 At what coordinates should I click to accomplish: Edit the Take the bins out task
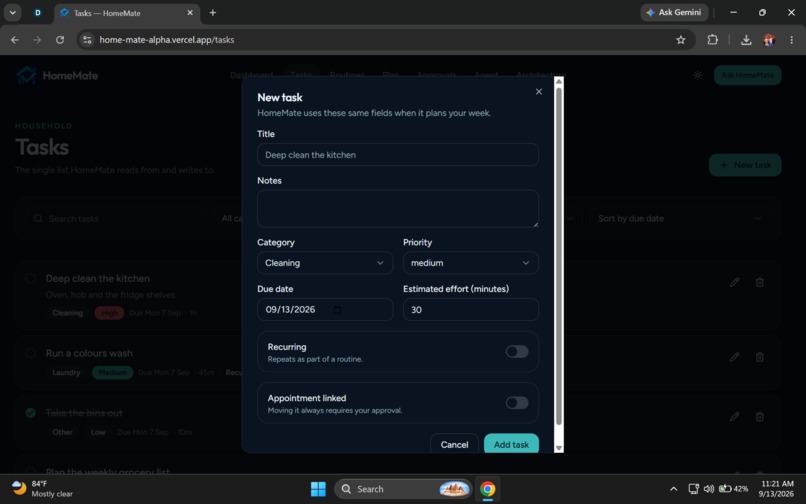(735, 416)
